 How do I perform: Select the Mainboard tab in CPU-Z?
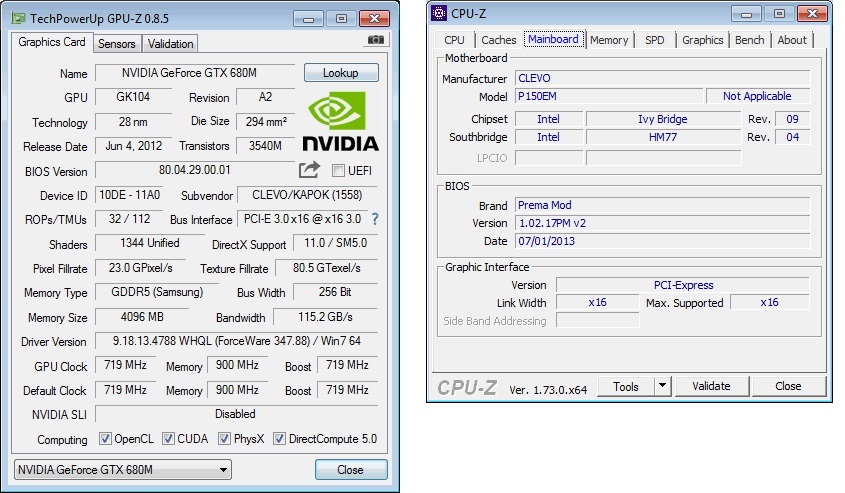(553, 39)
